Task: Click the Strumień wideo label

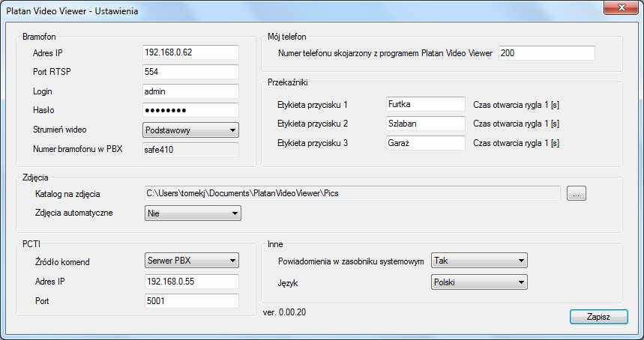Action: pyautogui.click(x=59, y=130)
